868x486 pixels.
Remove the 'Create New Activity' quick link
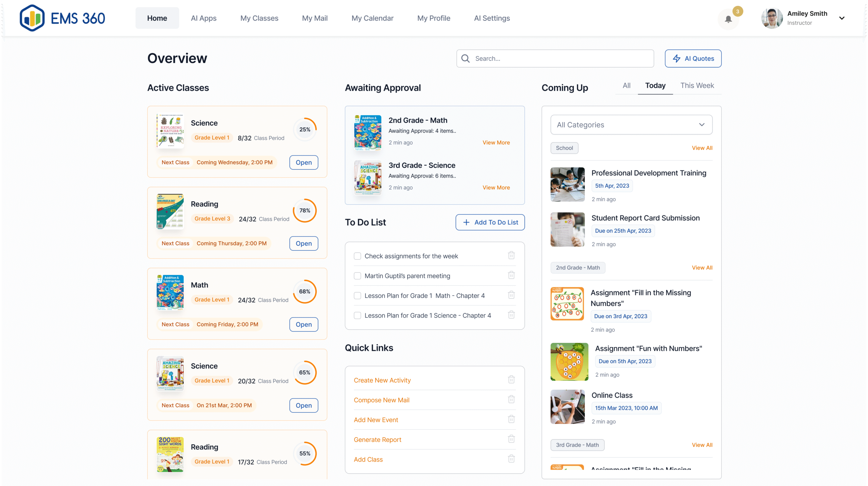(x=511, y=380)
